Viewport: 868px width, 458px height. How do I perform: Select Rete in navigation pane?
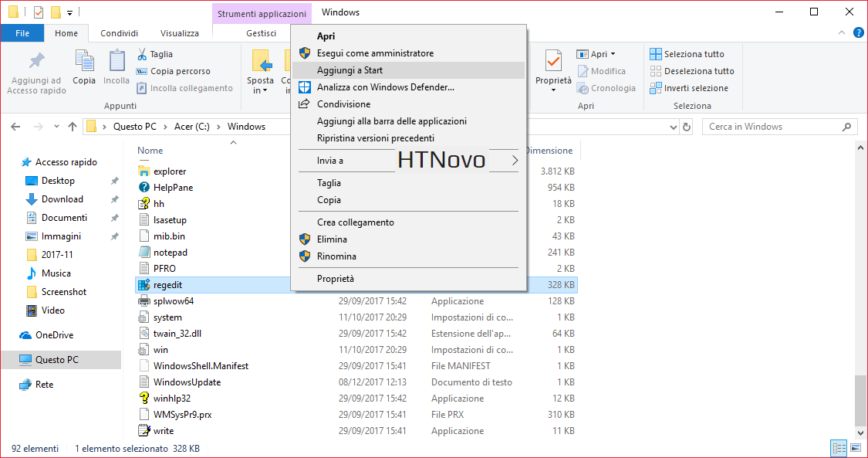(44, 385)
